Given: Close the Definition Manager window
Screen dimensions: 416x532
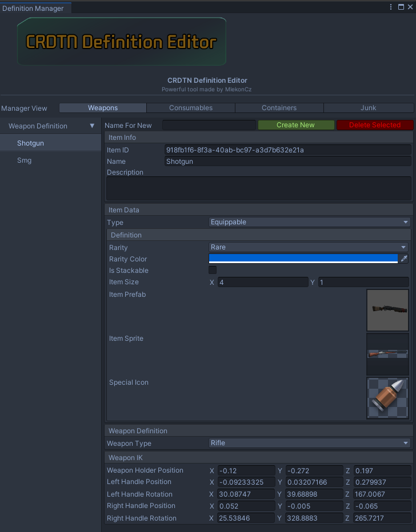Looking at the screenshot, I should (x=410, y=7).
